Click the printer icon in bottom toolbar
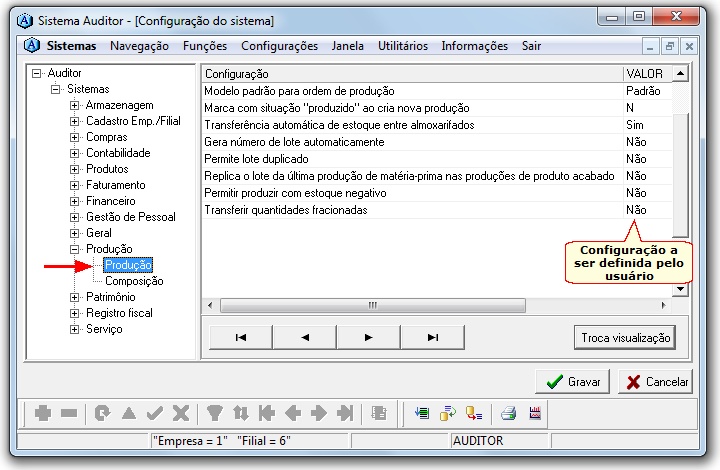This screenshot has width=720, height=470. point(508,413)
